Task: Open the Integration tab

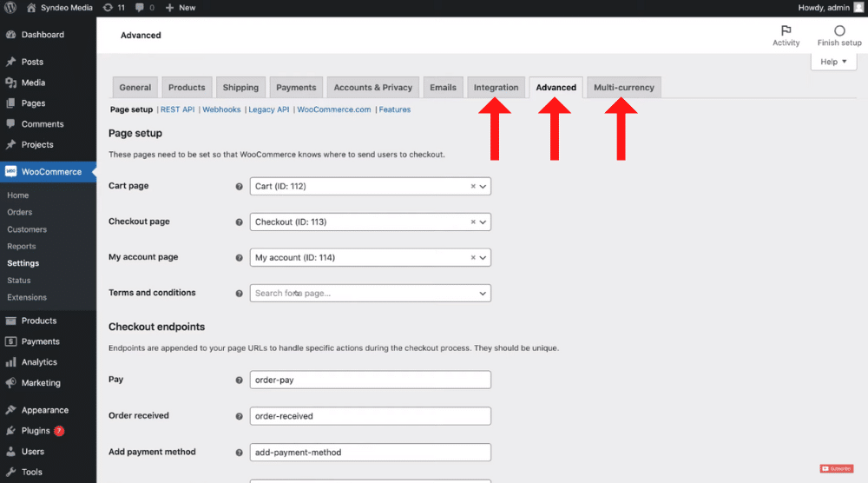Action: [x=496, y=88]
